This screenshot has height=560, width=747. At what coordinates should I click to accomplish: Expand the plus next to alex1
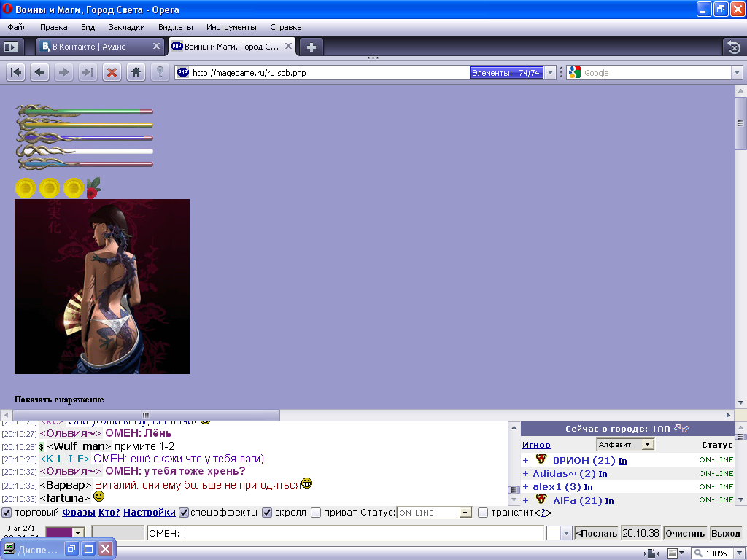point(525,487)
